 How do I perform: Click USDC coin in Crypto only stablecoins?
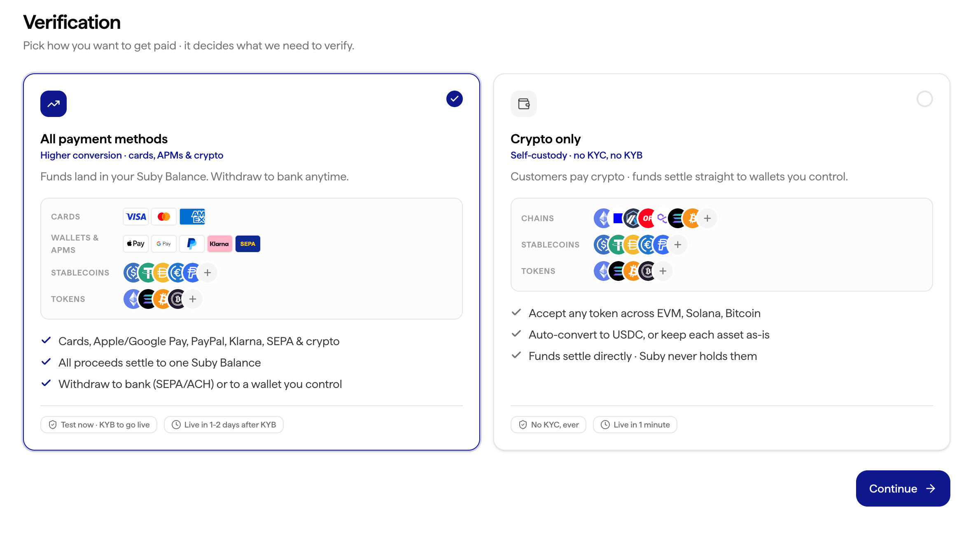(x=602, y=245)
